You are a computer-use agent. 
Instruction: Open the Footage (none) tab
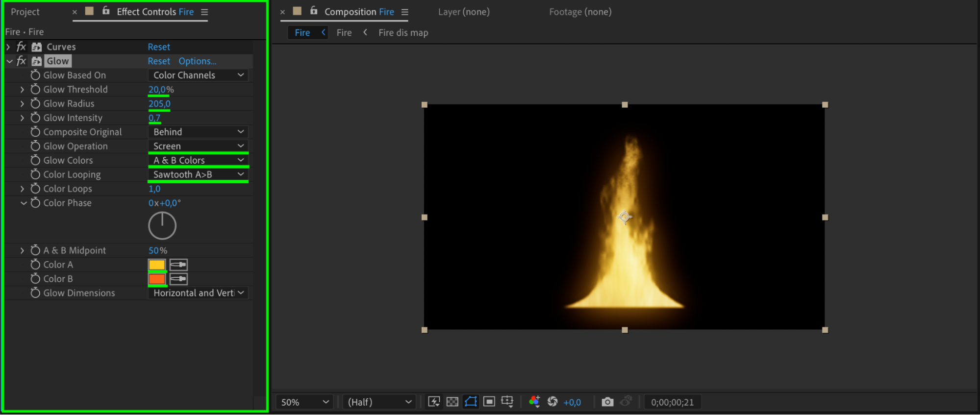point(580,12)
